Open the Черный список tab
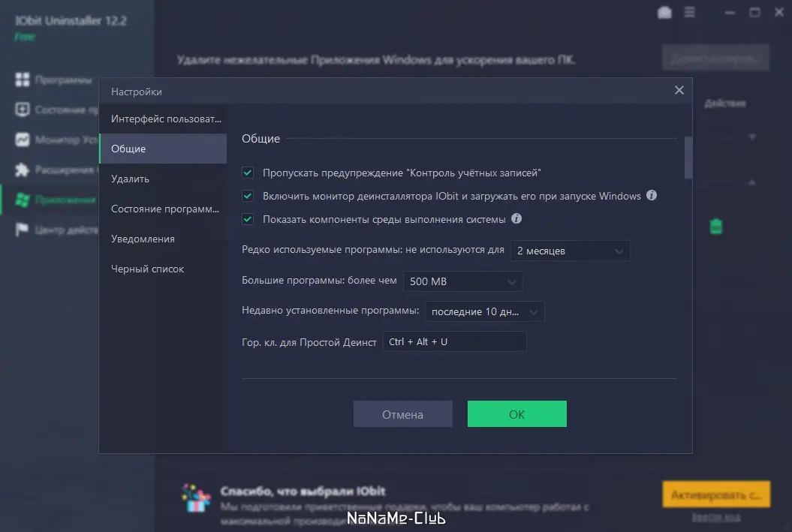 [x=163, y=269]
